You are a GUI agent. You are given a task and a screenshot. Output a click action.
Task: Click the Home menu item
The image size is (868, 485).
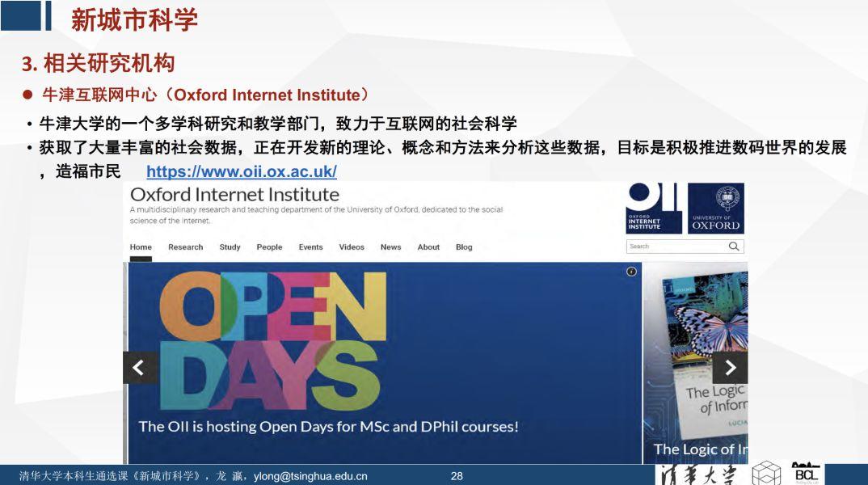click(141, 247)
